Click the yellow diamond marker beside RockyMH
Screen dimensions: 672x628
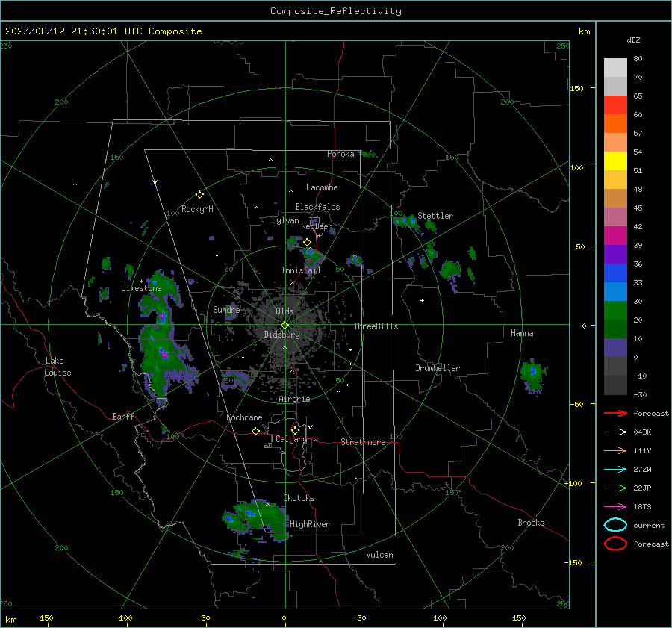point(199,195)
